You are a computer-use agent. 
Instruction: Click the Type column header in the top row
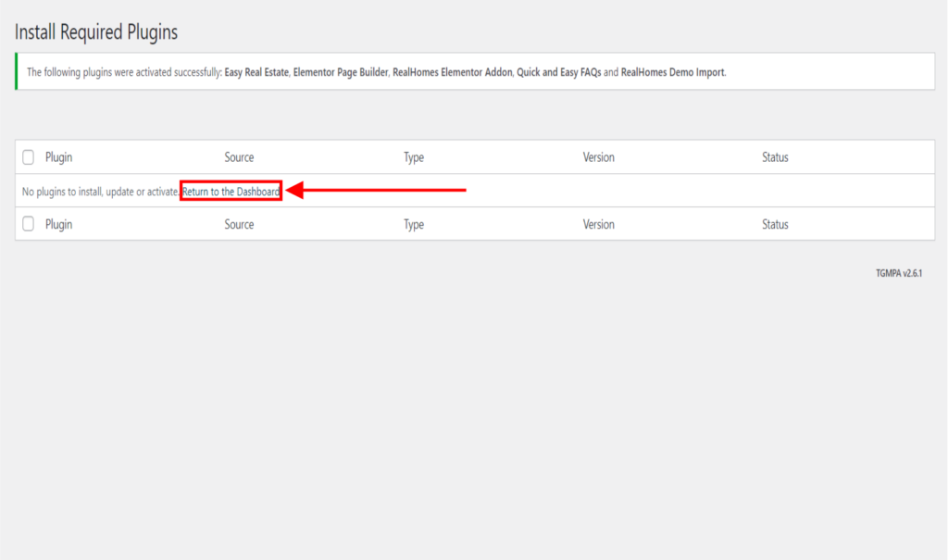pyautogui.click(x=414, y=157)
